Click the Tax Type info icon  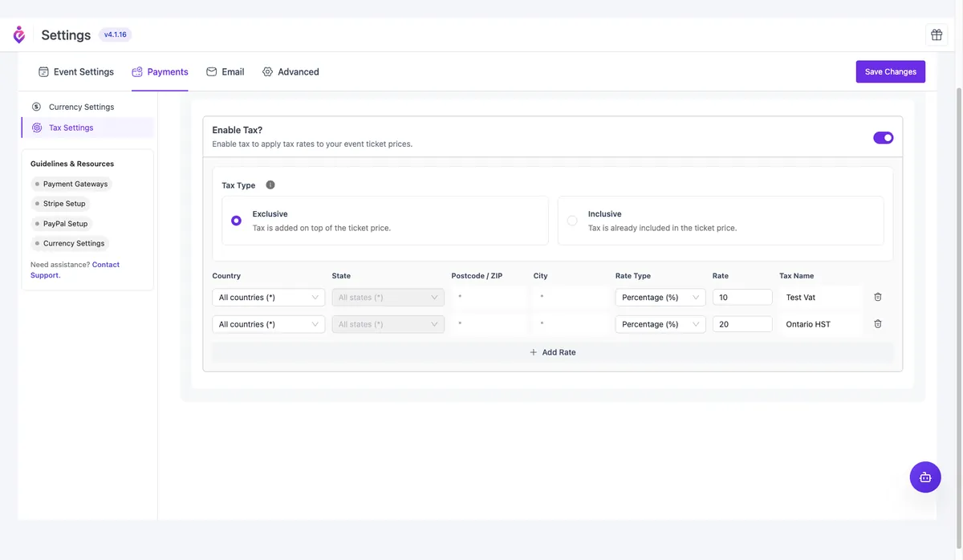click(270, 185)
